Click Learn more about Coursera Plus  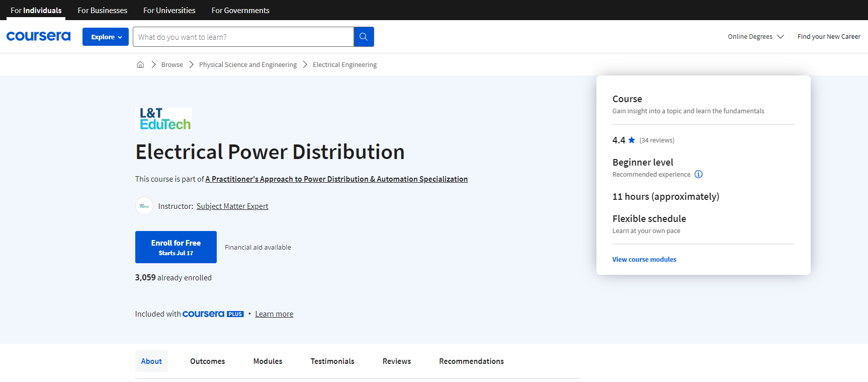[x=274, y=314]
